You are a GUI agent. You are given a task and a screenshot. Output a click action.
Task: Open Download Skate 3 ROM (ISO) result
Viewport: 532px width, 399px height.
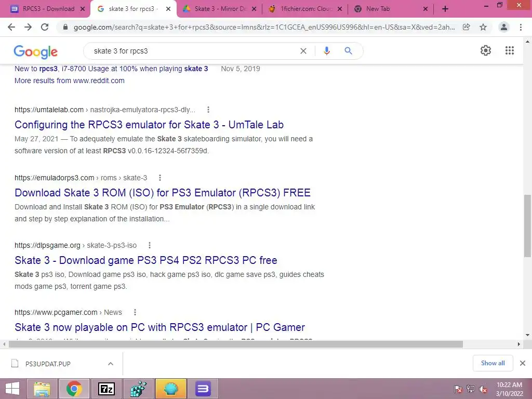coord(163,192)
